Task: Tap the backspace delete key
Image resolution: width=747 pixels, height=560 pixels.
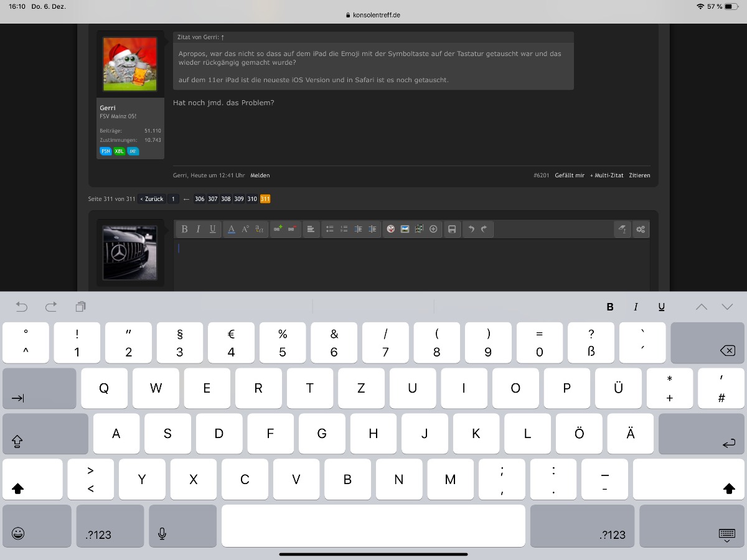Action: tap(707, 343)
